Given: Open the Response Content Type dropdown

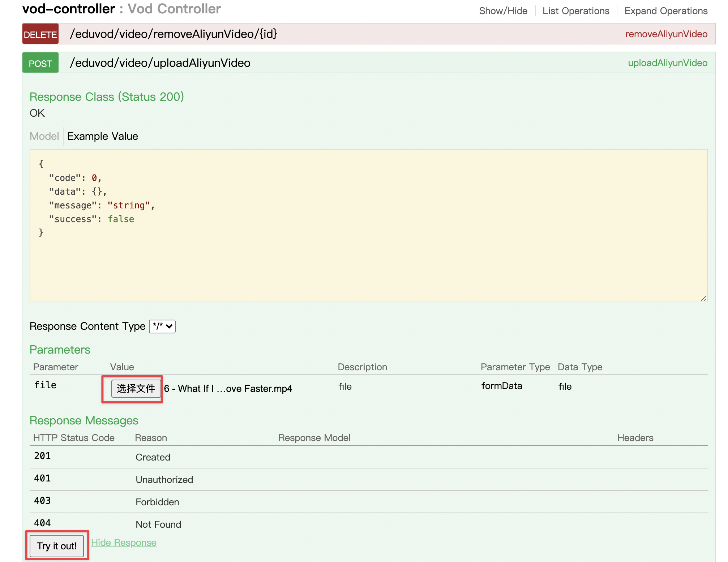Looking at the screenshot, I should point(162,326).
